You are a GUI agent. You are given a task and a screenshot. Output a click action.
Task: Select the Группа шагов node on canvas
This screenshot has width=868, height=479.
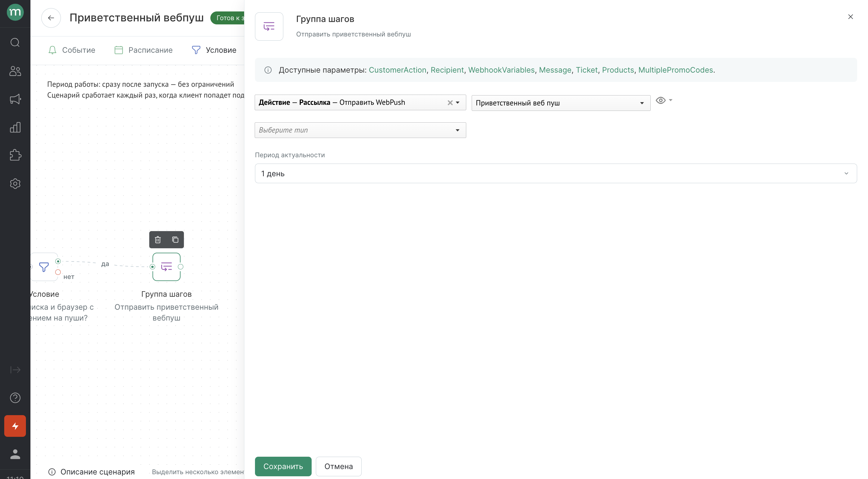click(166, 267)
